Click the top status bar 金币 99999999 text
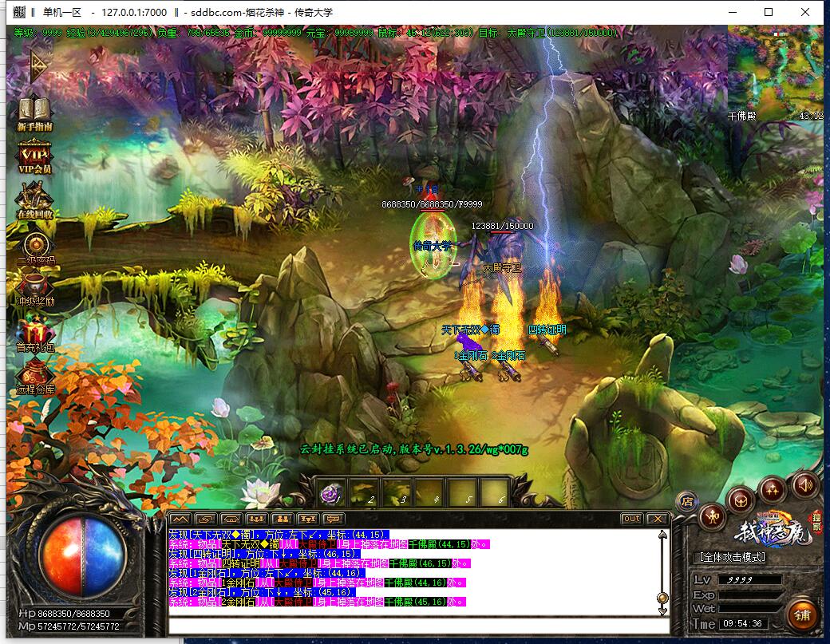830x644 pixels. point(268,33)
